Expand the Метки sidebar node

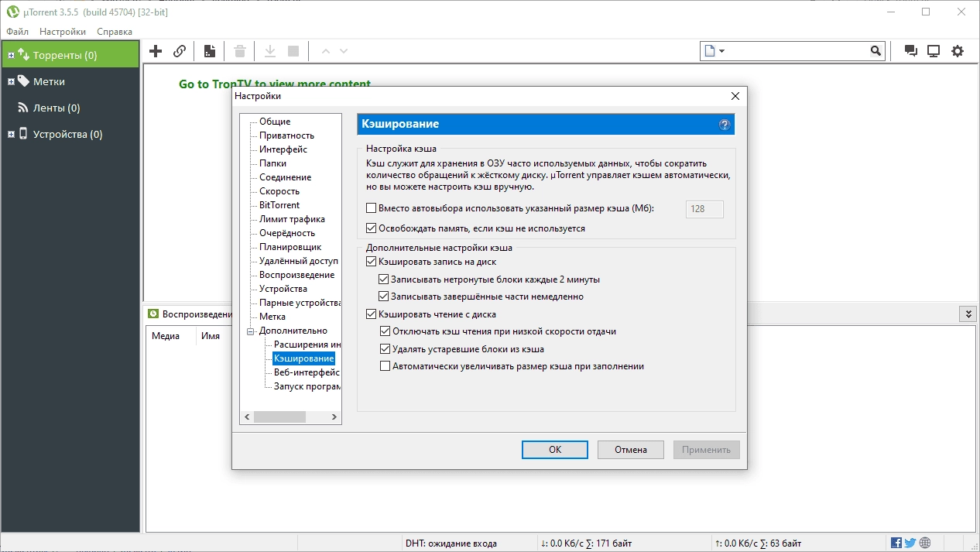11,81
